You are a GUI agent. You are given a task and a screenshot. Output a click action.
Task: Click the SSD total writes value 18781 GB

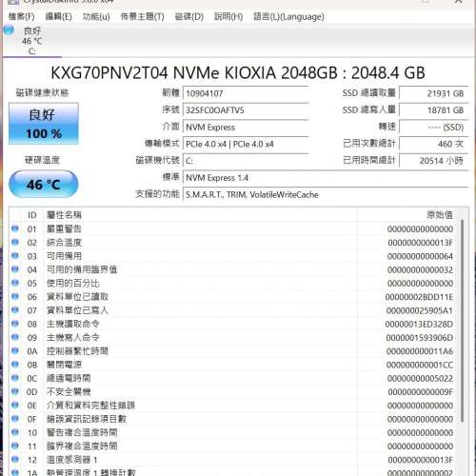(x=434, y=110)
